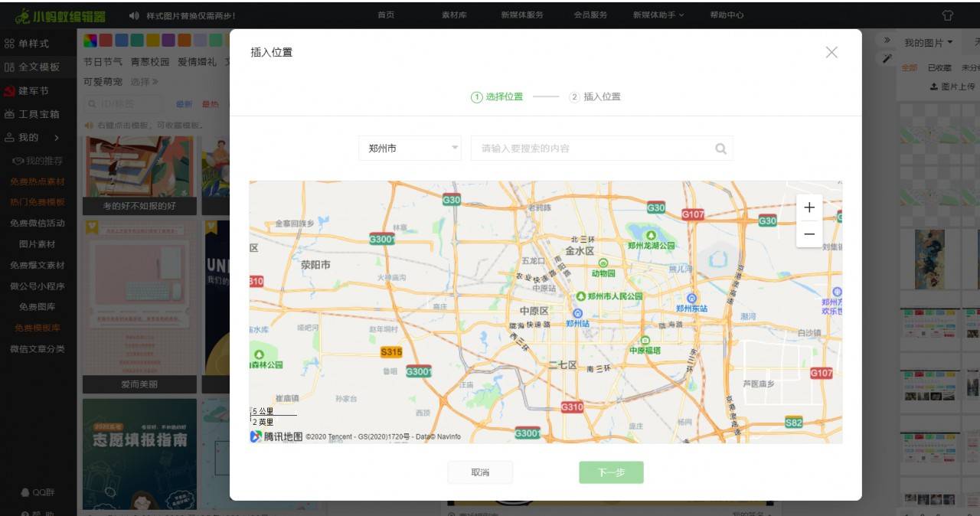Screen dimensions: 980x516
Task: Select step 1 选择位置
Action: point(498,97)
